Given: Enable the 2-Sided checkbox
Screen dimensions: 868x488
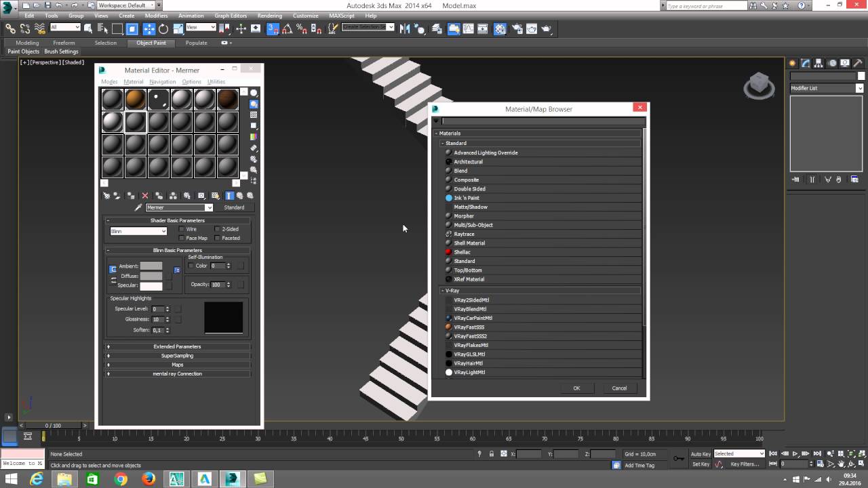Looking at the screenshot, I should click(x=217, y=229).
